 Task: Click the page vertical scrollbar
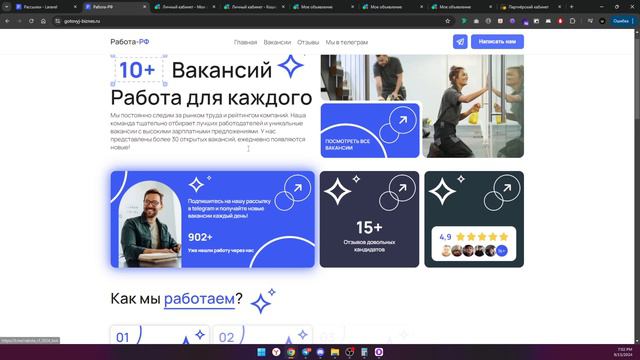point(636,186)
